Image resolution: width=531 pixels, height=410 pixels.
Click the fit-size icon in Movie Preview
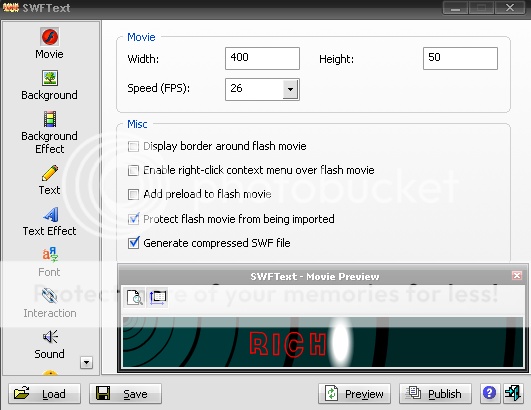tap(157, 297)
